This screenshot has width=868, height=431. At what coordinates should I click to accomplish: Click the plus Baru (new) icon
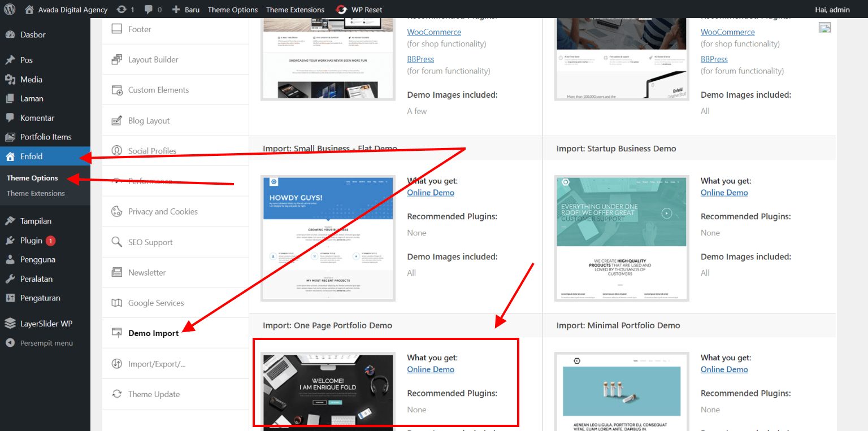(176, 10)
